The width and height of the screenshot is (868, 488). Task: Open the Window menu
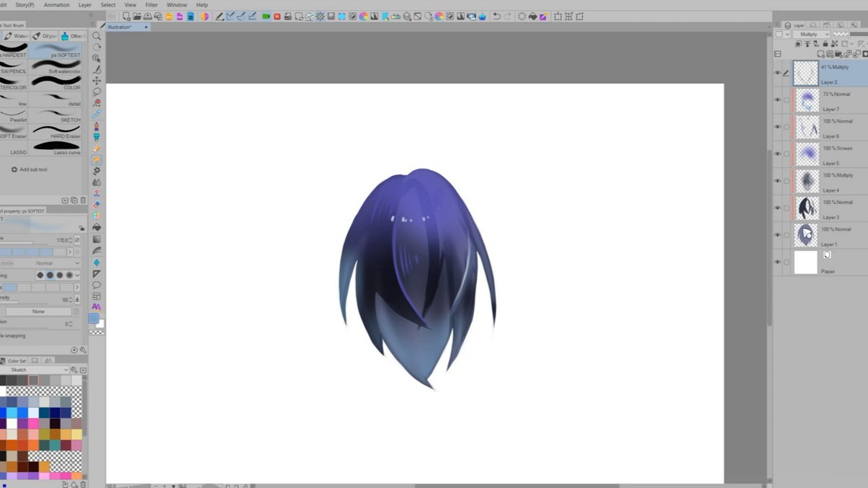(x=177, y=4)
